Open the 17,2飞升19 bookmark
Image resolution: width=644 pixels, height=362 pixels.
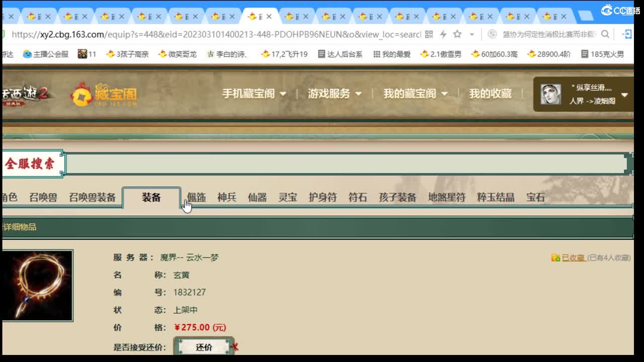click(x=284, y=54)
